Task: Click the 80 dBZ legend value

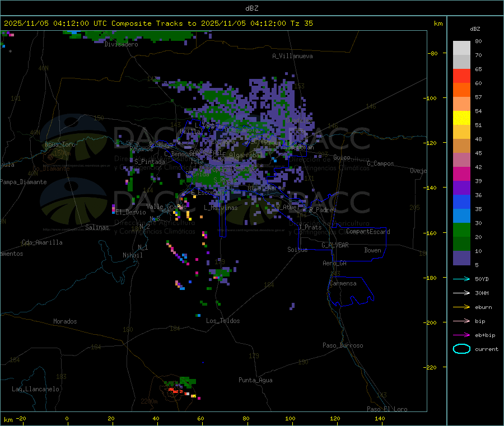Action: point(478,41)
